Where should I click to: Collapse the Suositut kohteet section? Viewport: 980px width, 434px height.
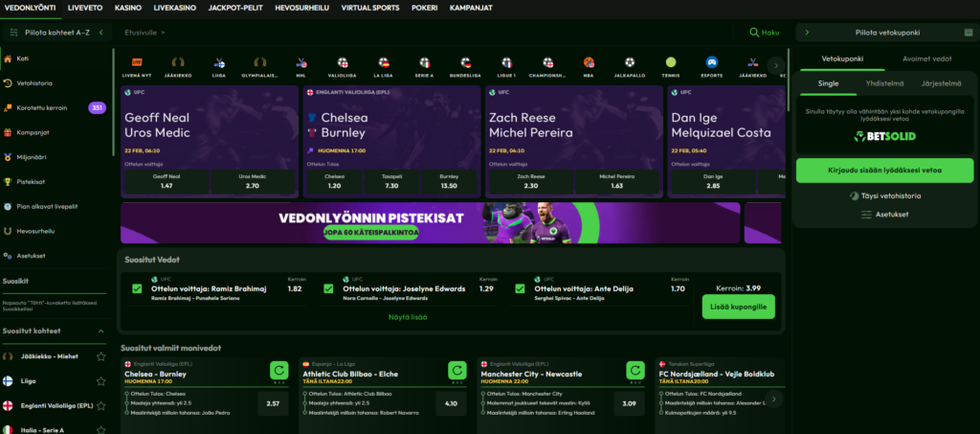[x=100, y=331]
